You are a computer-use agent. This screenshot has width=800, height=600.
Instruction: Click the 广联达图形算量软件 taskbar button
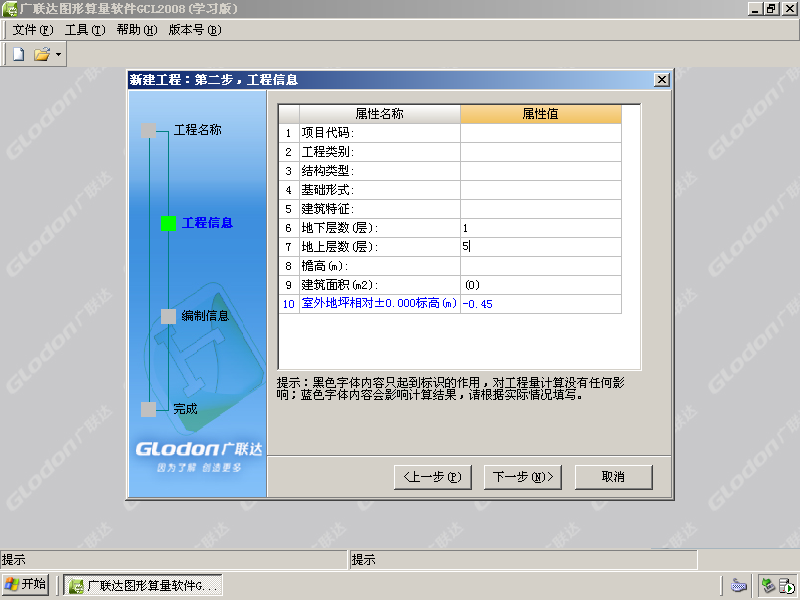tap(143, 586)
